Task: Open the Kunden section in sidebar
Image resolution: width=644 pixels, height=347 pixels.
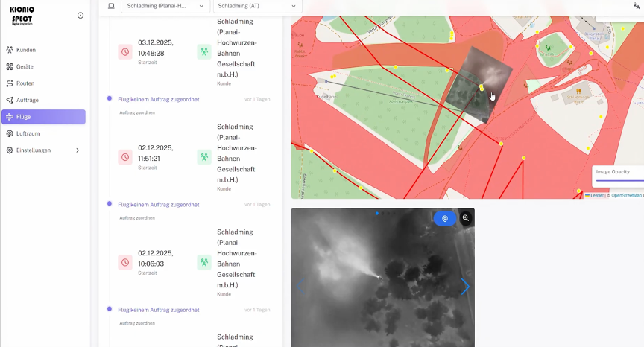Action: tap(26, 50)
